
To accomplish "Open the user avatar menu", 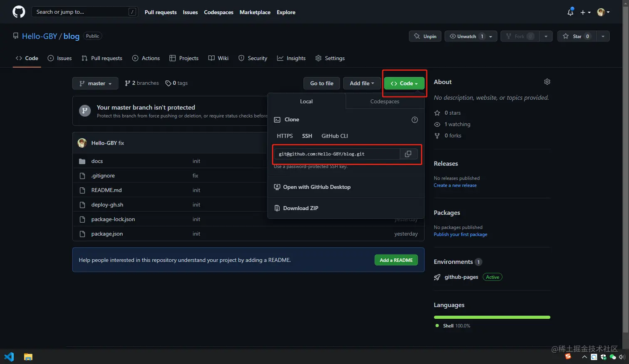I will tap(603, 12).
